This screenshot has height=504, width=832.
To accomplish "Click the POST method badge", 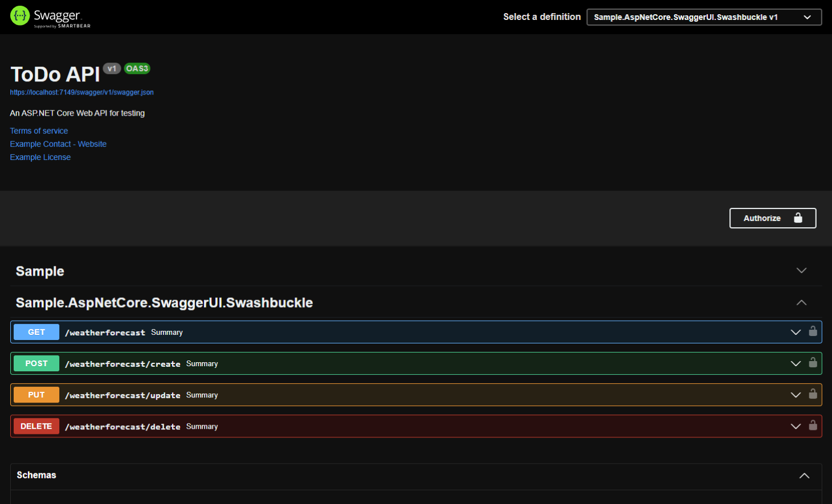I will coord(36,363).
